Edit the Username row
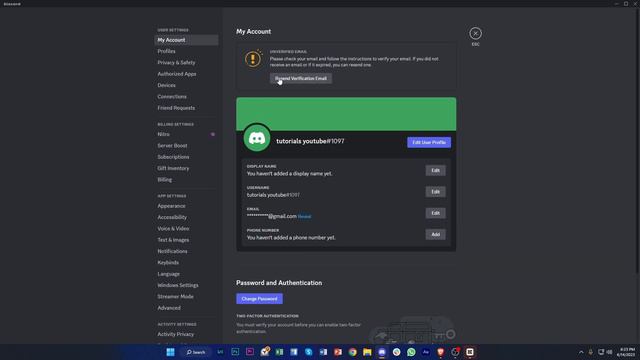This screenshot has width=640, height=360. pos(436,192)
